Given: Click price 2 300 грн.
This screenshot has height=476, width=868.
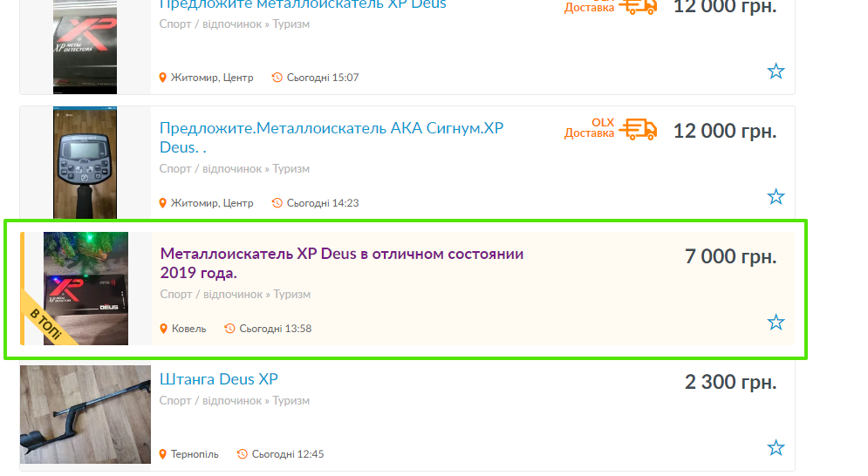Looking at the screenshot, I should [730, 382].
